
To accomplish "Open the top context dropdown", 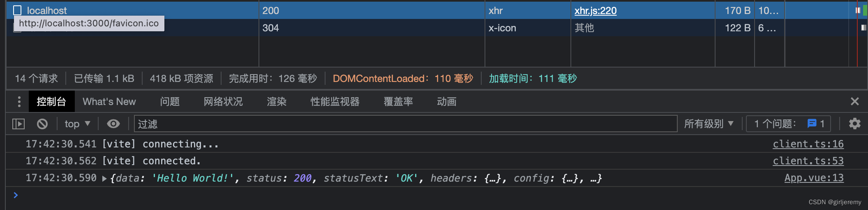I will 77,124.
